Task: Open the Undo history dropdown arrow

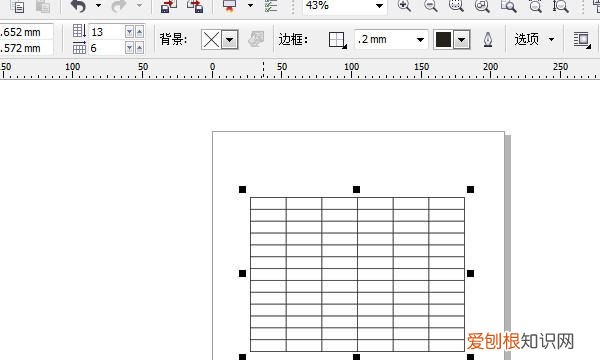Action: click(x=98, y=5)
